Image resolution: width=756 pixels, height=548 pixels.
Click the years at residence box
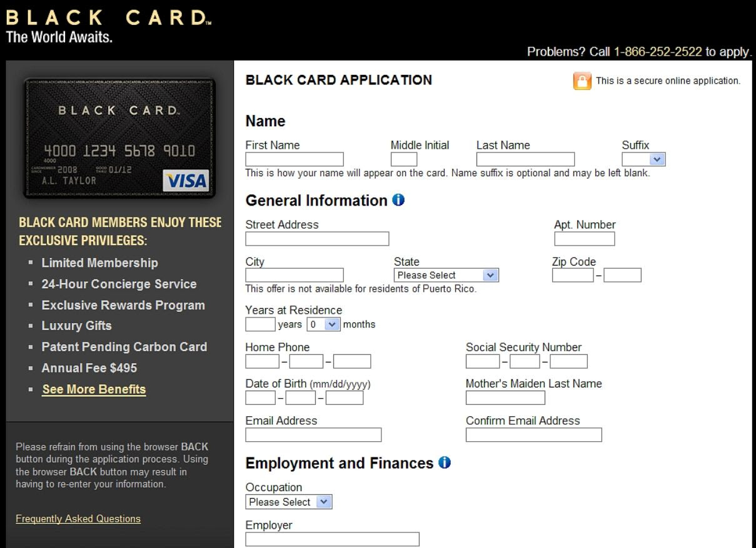(x=260, y=324)
